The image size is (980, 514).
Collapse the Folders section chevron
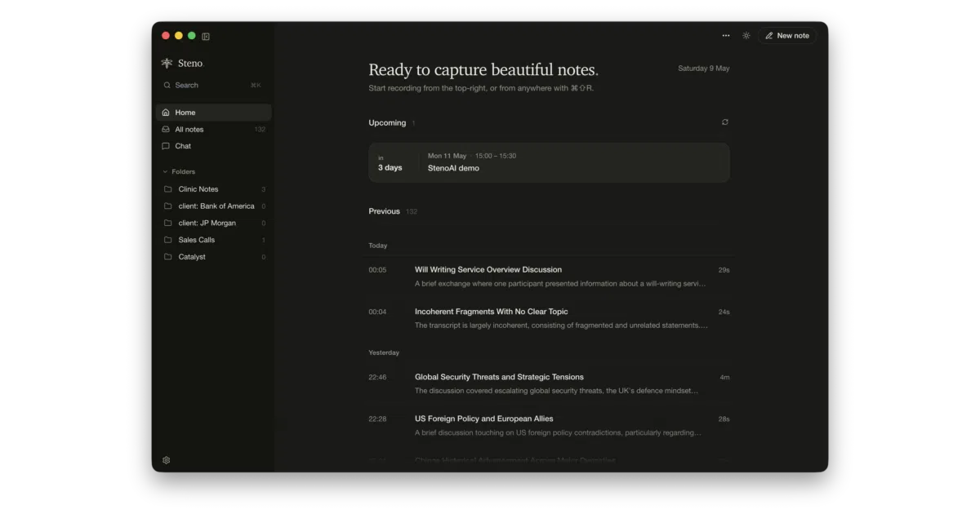[x=165, y=172]
